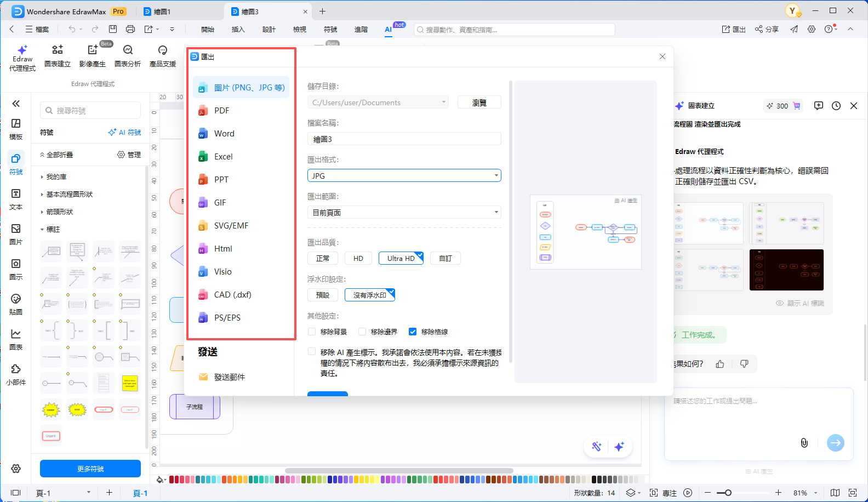The width and height of the screenshot is (868, 502).
Task: Check the 移除背景 checkbox
Action: (x=312, y=332)
